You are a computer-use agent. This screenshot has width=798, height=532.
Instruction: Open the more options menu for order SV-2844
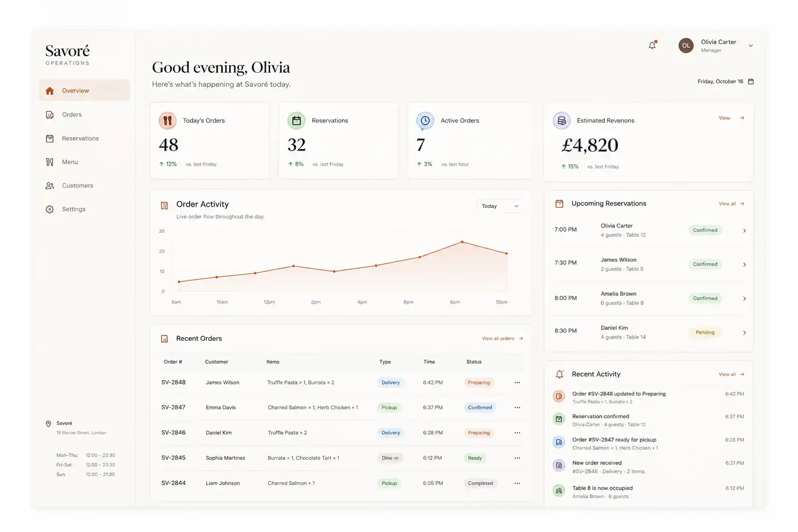click(517, 483)
